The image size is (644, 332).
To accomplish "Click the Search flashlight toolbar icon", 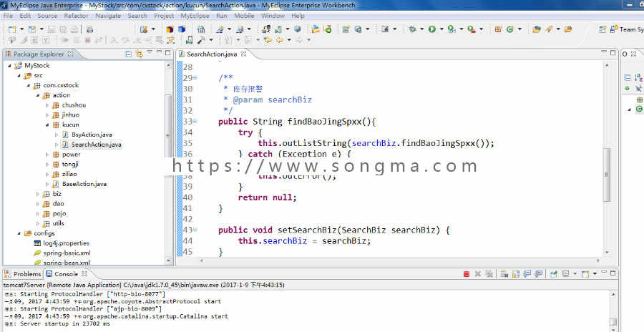I will [549, 29].
